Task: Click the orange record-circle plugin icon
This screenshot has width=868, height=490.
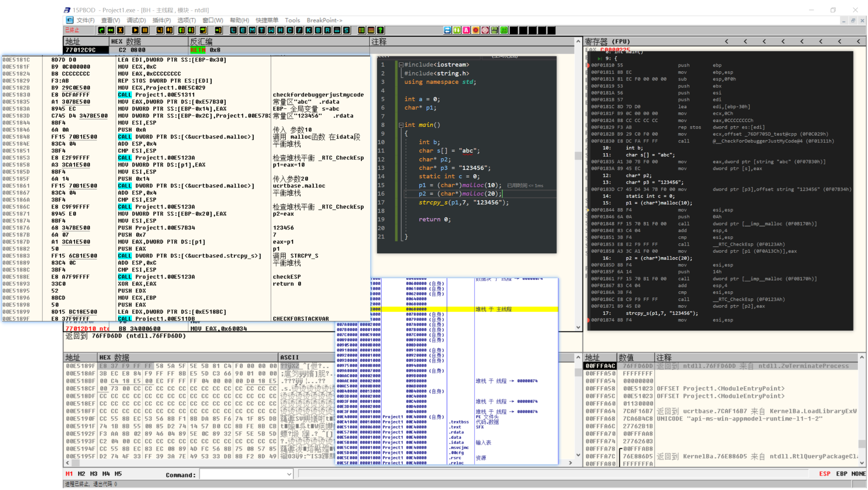Action: (476, 30)
